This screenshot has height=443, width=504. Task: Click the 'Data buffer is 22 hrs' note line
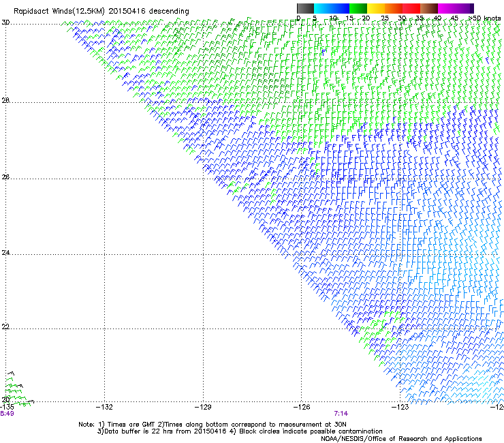(x=240, y=431)
